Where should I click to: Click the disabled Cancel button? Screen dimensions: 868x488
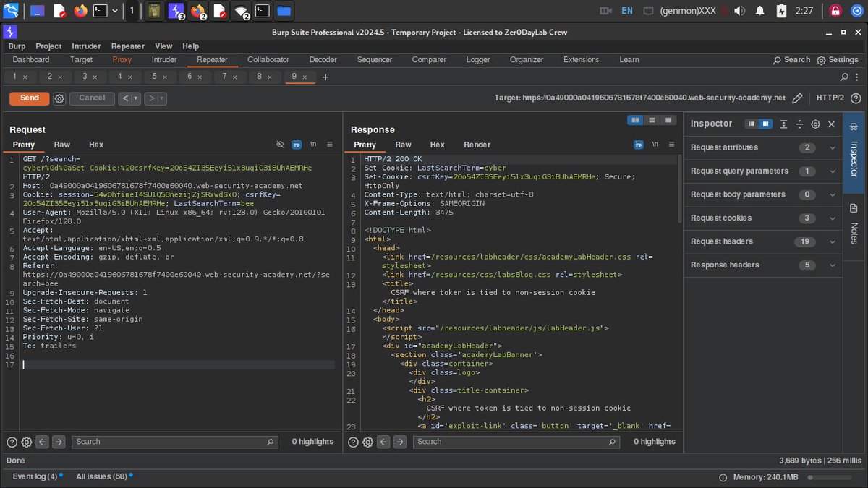tap(92, 98)
